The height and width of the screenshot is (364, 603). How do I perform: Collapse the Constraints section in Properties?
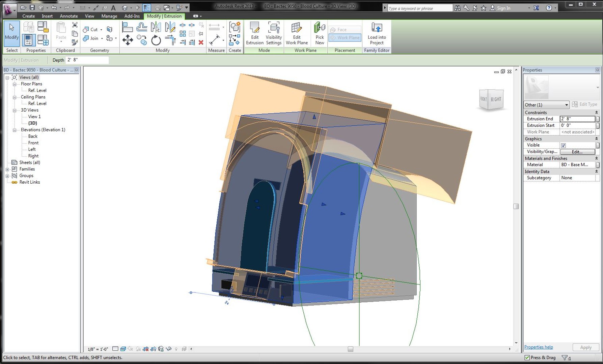[x=596, y=113]
